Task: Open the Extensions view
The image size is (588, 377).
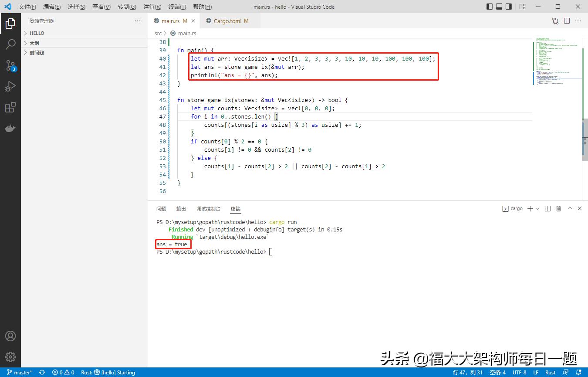Action: click(11, 107)
